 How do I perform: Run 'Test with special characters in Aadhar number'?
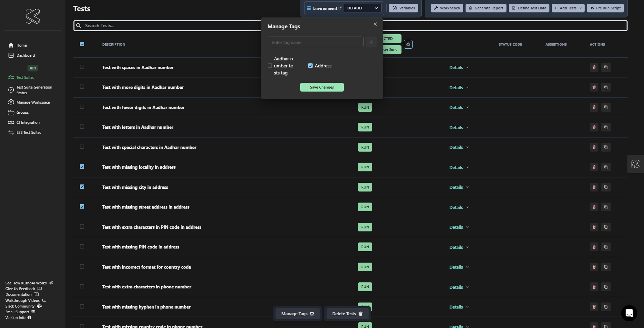(x=365, y=147)
